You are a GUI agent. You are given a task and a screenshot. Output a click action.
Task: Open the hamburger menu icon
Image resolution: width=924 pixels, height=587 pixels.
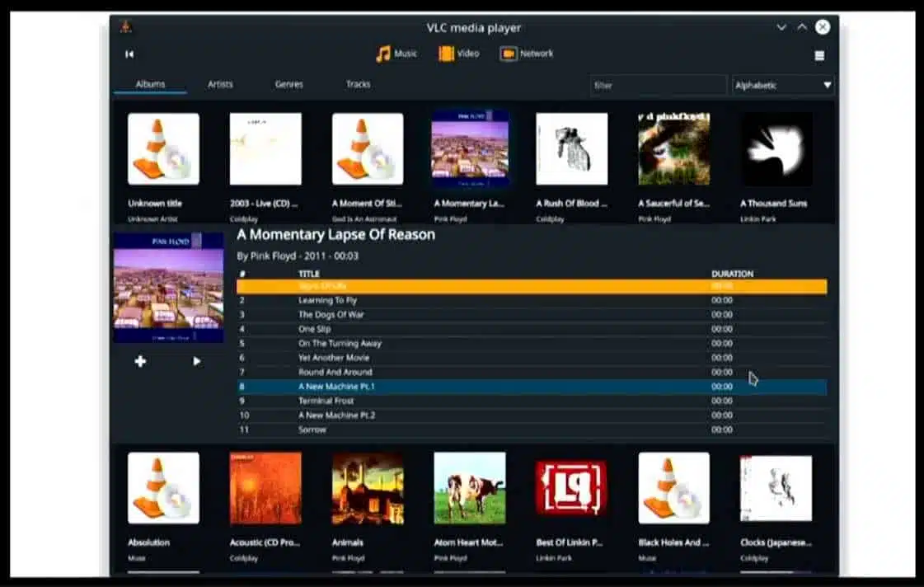click(819, 55)
